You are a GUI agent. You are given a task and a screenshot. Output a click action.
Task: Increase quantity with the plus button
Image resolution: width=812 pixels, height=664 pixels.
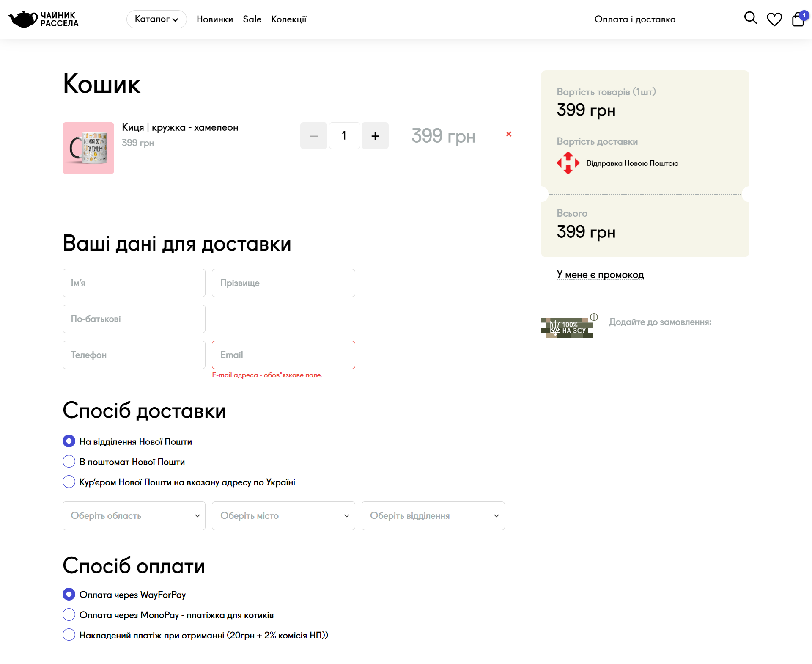375,136
